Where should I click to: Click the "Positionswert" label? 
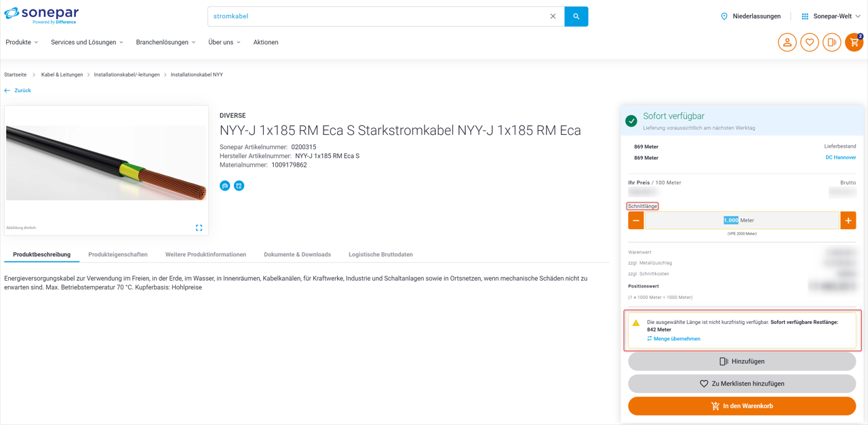[x=644, y=286]
